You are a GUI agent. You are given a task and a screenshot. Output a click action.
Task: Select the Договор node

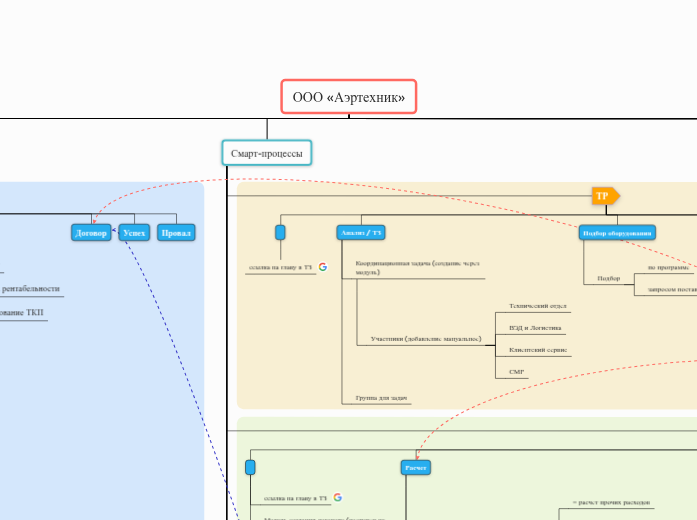pos(92,233)
